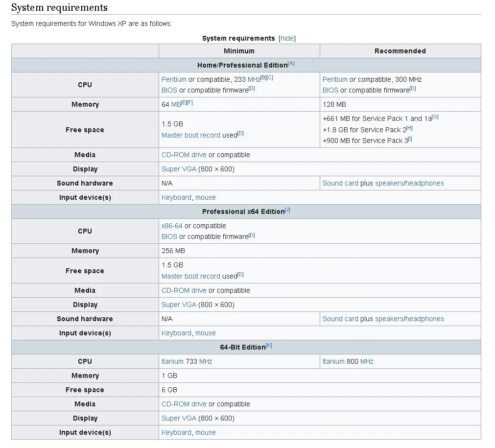Open the x86-64 CPU link

click(172, 226)
